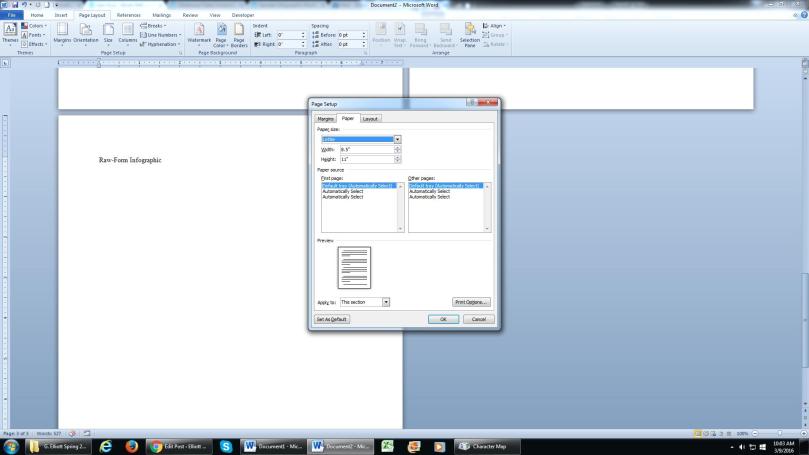Launch Firefox from the taskbar
This screenshot has height=455, width=809.
pos(131,446)
